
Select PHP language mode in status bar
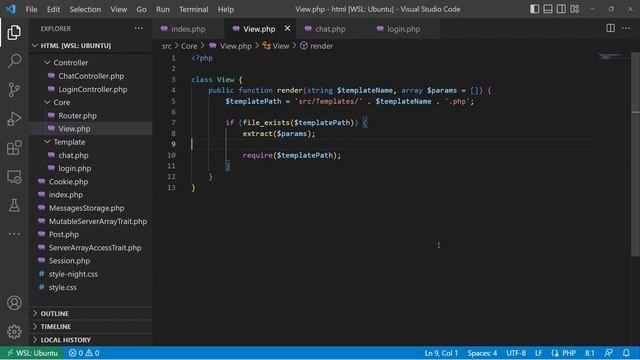[564, 353]
